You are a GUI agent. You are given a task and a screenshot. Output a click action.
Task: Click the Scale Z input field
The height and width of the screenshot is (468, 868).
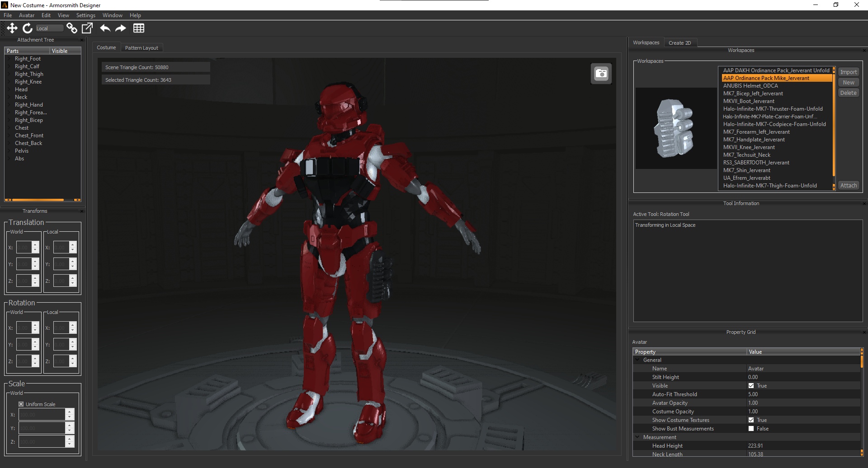[42, 442]
